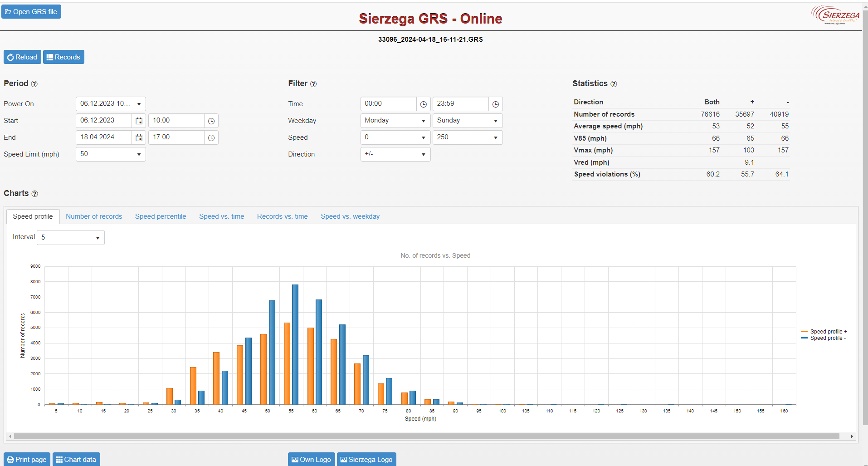
Task: Click the chart scrollbar left arrow
Action: 10,437
